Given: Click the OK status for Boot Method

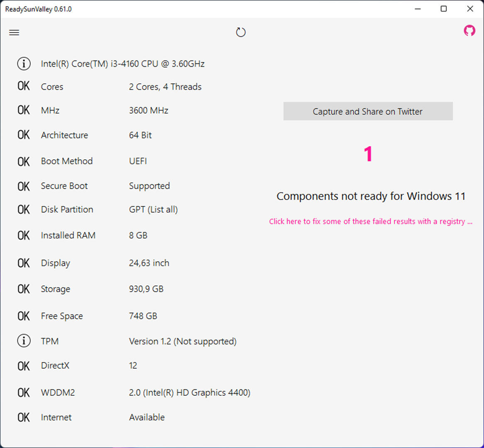Looking at the screenshot, I should 24,162.
